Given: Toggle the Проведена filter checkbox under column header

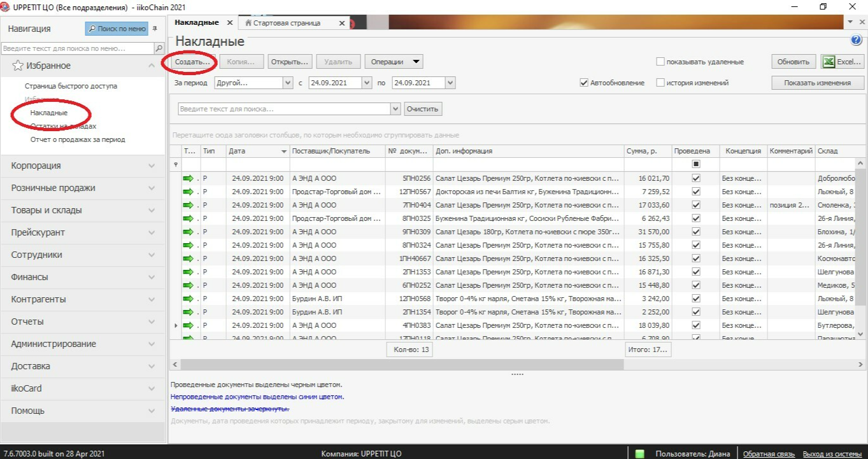Looking at the screenshot, I should pyautogui.click(x=696, y=164).
